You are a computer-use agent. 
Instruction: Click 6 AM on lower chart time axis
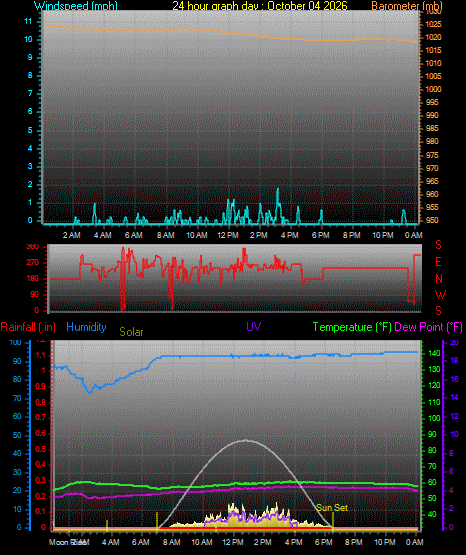click(141, 542)
